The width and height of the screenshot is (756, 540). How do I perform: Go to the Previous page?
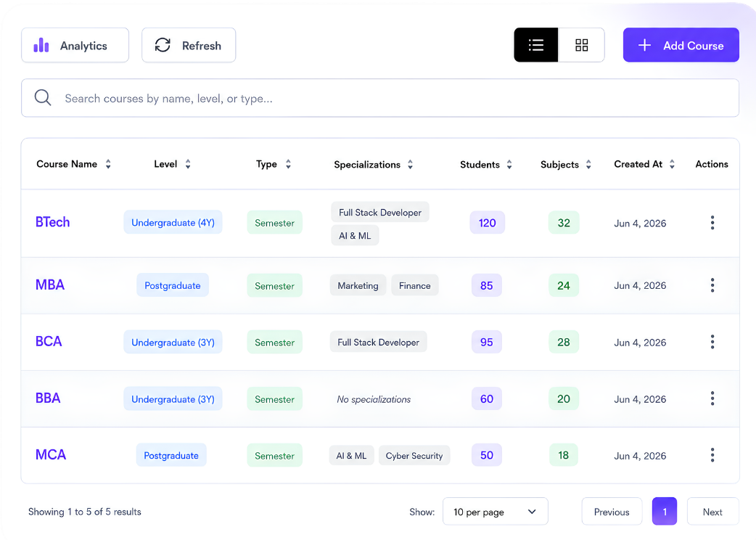[x=612, y=512]
